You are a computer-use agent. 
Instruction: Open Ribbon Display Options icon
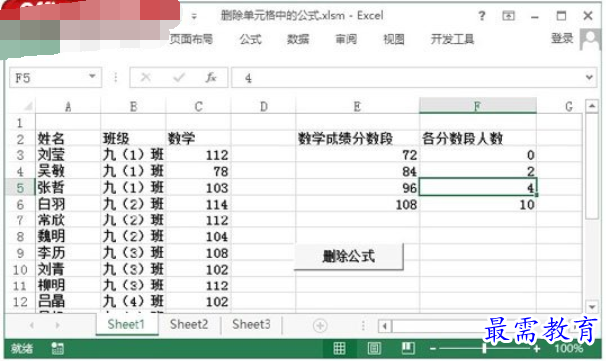tap(508, 16)
